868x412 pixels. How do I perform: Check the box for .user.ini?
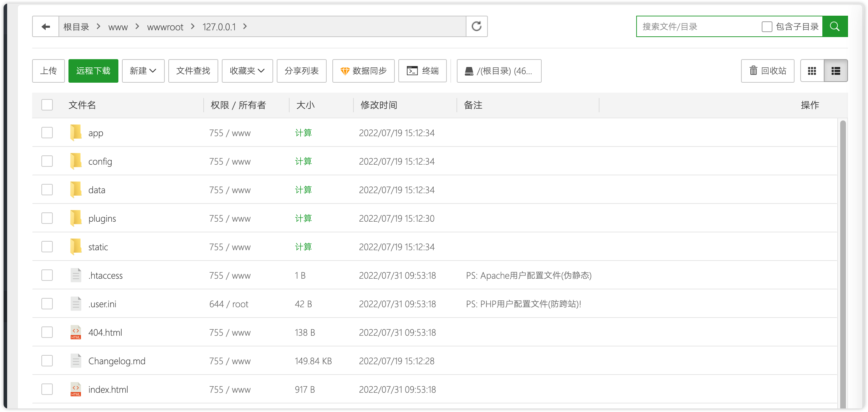tap(47, 304)
